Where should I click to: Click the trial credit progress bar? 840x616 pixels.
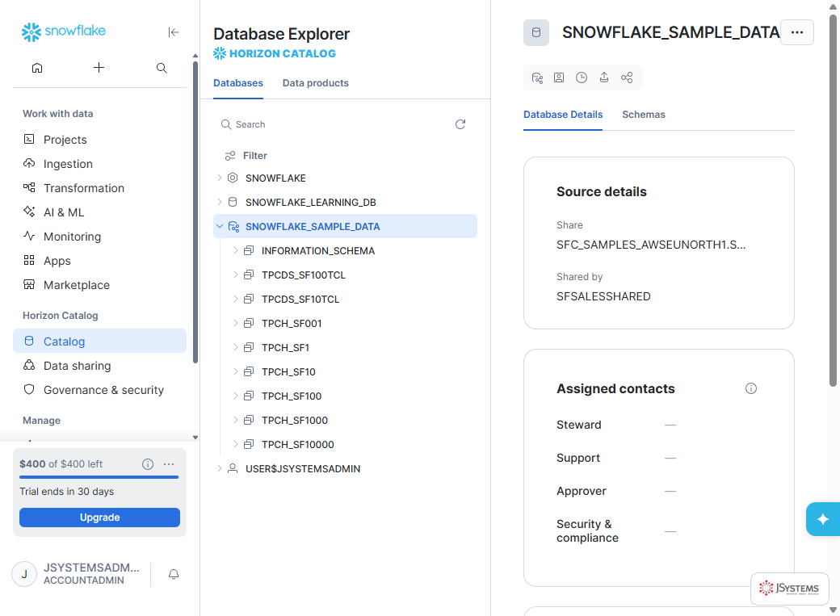tap(99, 476)
